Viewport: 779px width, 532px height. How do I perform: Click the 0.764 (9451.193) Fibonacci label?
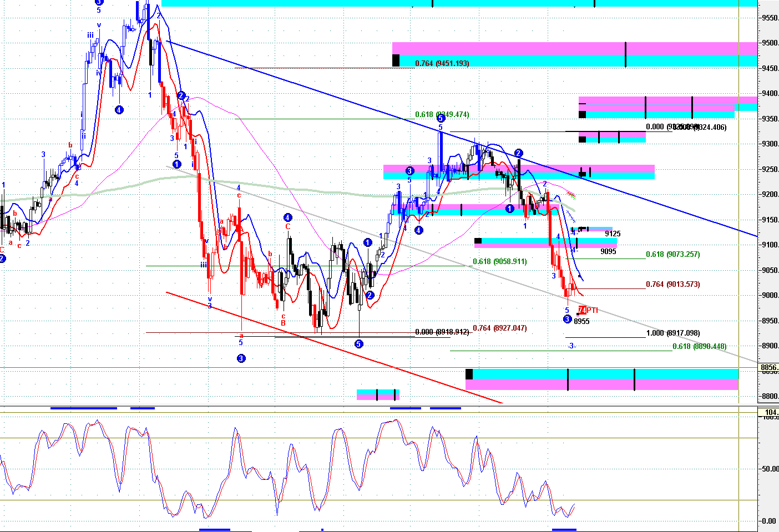[442, 63]
